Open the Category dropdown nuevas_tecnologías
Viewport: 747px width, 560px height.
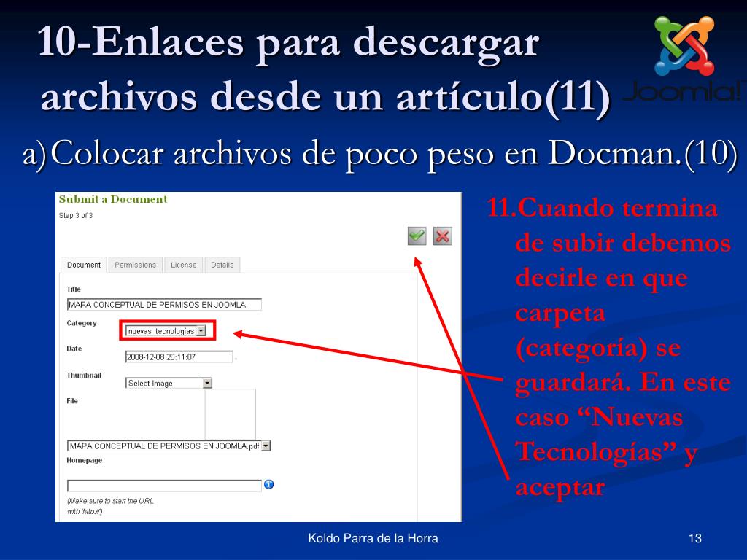coord(166,330)
